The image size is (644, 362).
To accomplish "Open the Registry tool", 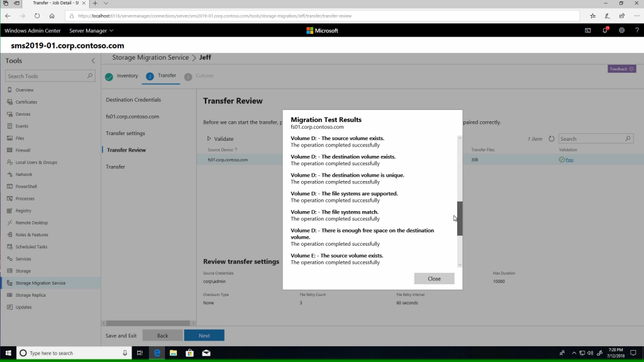I will pyautogui.click(x=23, y=211).
